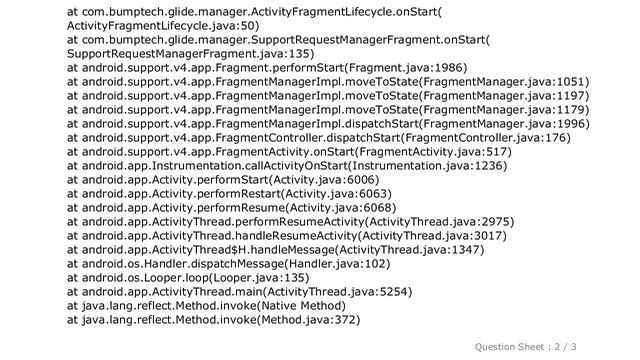Click the ActivityFragmentLifecycle.onStart stack trace line

[x=254, y=12]
